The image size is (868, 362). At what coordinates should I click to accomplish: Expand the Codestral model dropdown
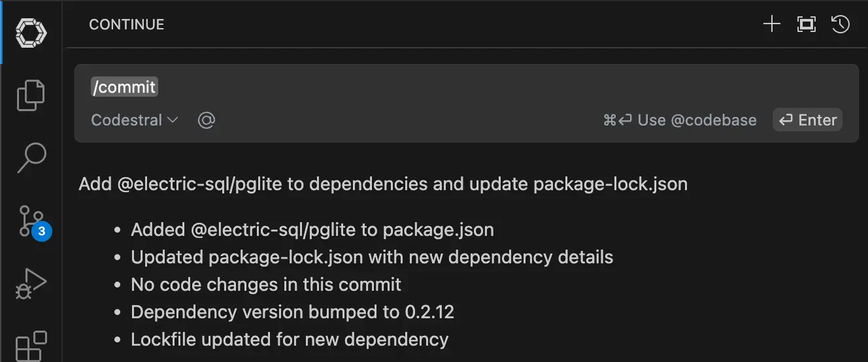click(135, 120)
